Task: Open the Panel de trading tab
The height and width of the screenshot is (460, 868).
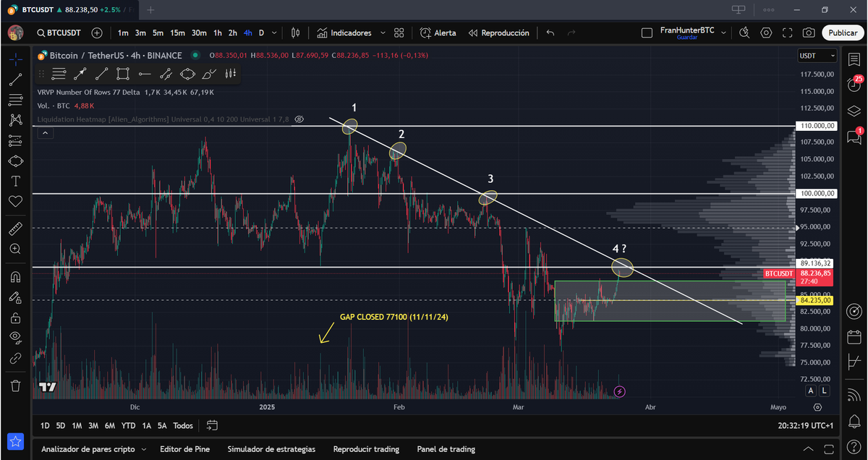Action: point(447,449)
